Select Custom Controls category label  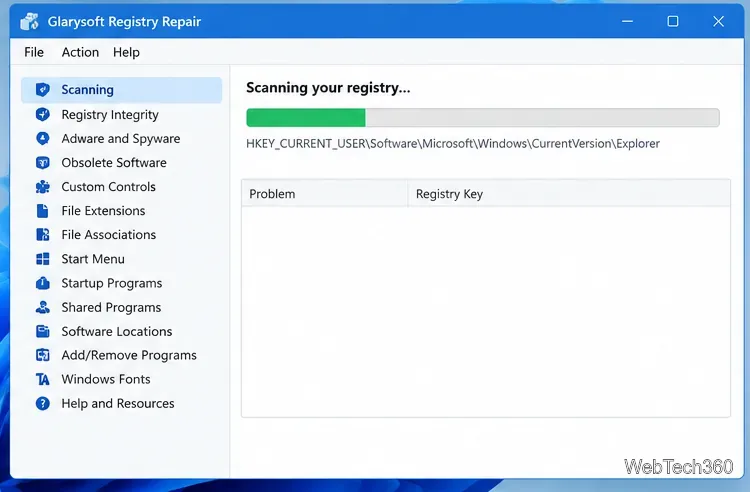(x=109, y=186)
